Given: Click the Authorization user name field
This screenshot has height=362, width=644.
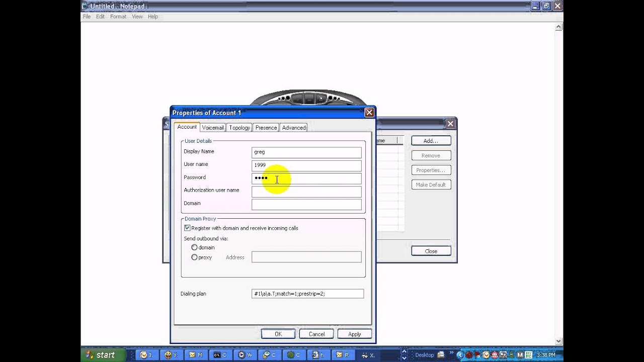Looking at the screenshot, I should click(306, 191).
